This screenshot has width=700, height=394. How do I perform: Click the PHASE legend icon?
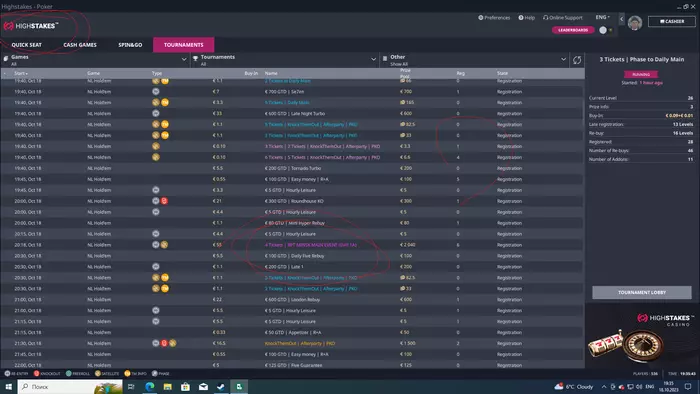pyautogui.click(x=154, y=373)
